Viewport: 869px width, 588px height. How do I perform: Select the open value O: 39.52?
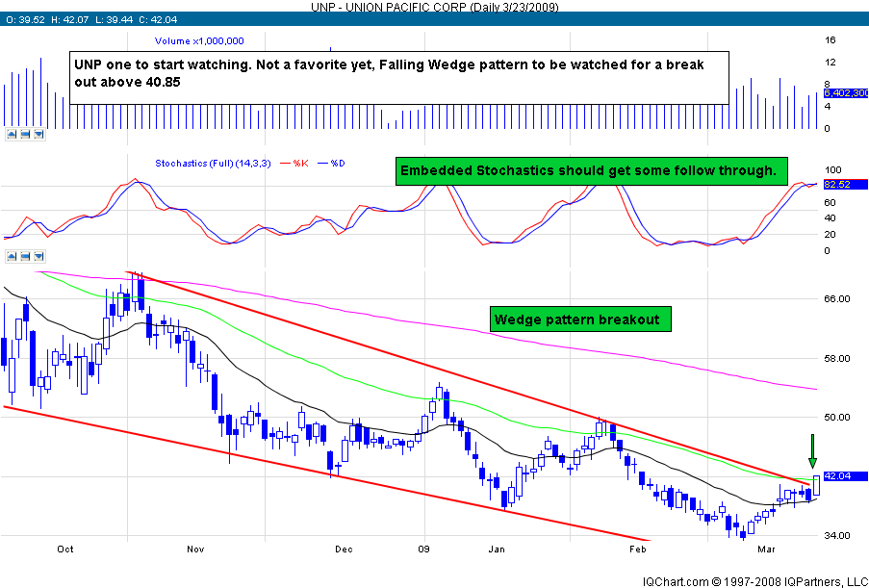coord(24,19)
